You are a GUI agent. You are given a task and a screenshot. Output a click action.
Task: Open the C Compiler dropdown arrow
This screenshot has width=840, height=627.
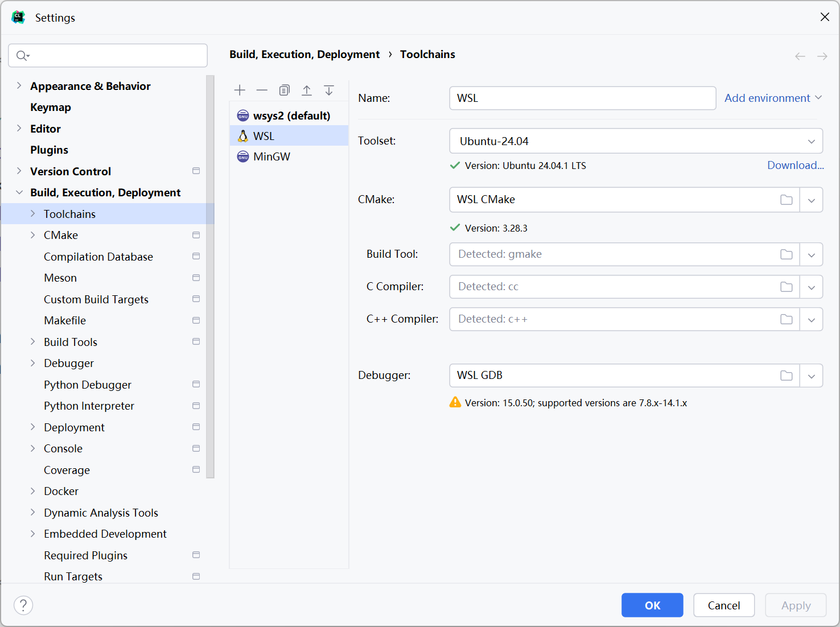812,287
